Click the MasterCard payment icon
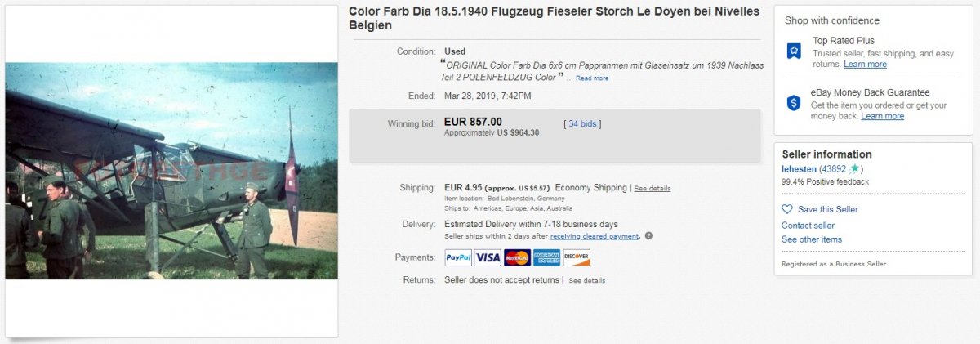980x344 pixels. [x=517, y=257]
